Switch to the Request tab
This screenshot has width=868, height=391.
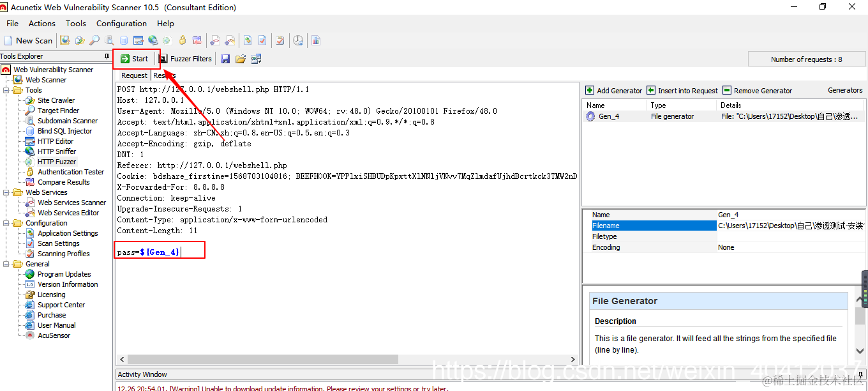pyautogui.click(x=134, y=75)
